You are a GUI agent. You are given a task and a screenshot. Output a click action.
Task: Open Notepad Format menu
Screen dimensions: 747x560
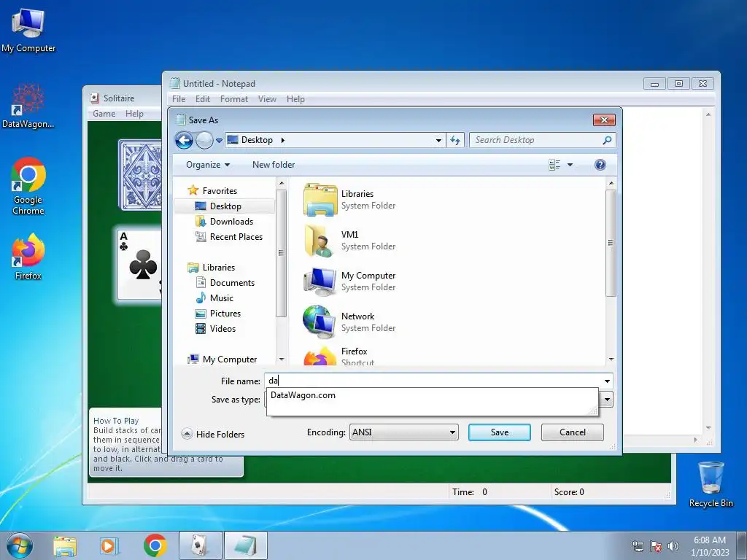point(234,99)
